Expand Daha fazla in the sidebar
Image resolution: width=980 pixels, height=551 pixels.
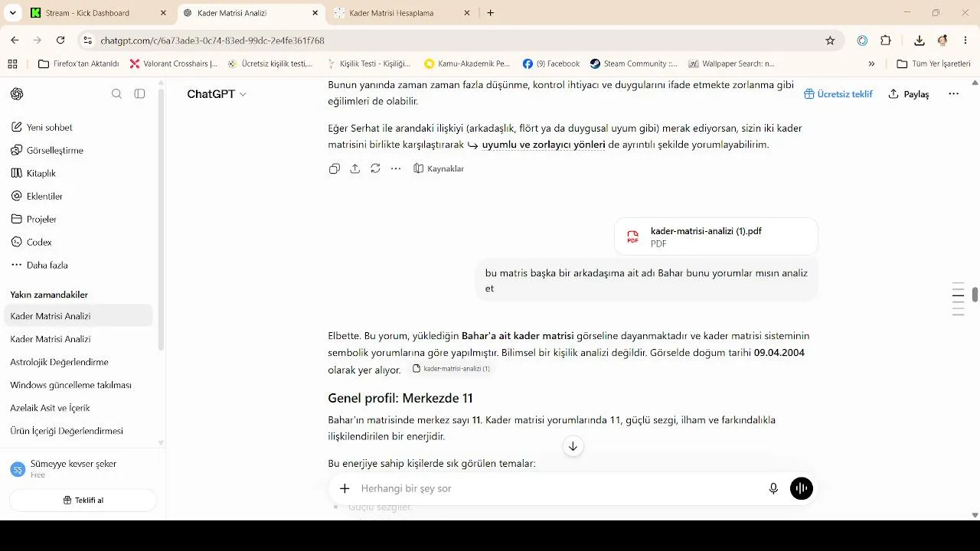coord(78,265)
